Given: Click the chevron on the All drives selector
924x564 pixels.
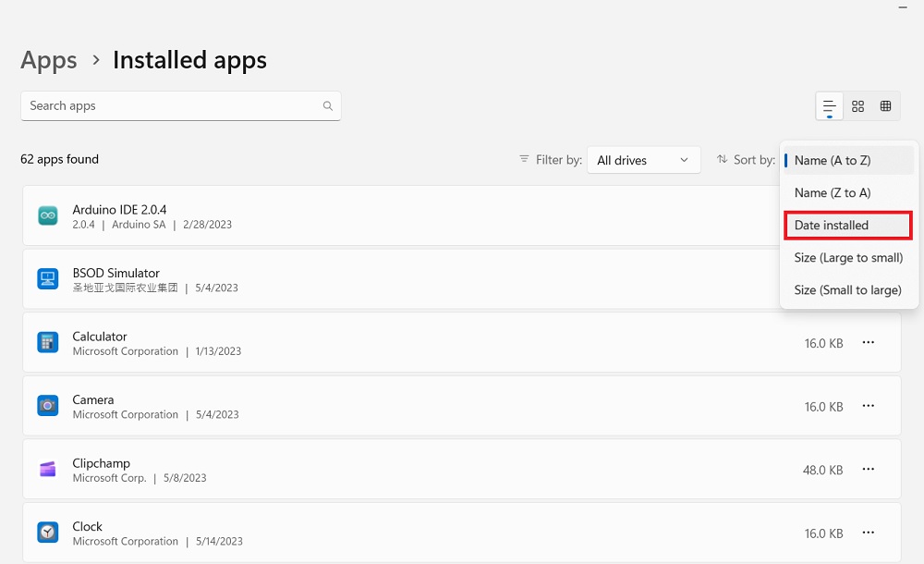Looking at the screenshot, I should (686, 159).
